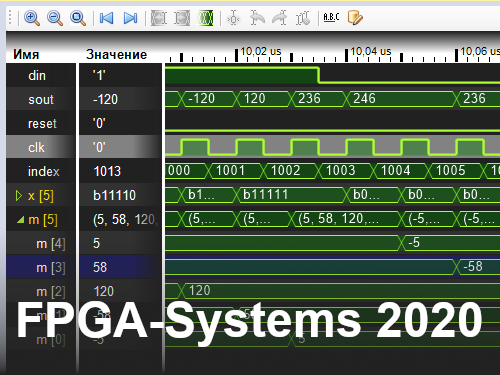Click m [4] waveform value -5
The width and height of the screenshot is (500, 375).
coord(414,243)
